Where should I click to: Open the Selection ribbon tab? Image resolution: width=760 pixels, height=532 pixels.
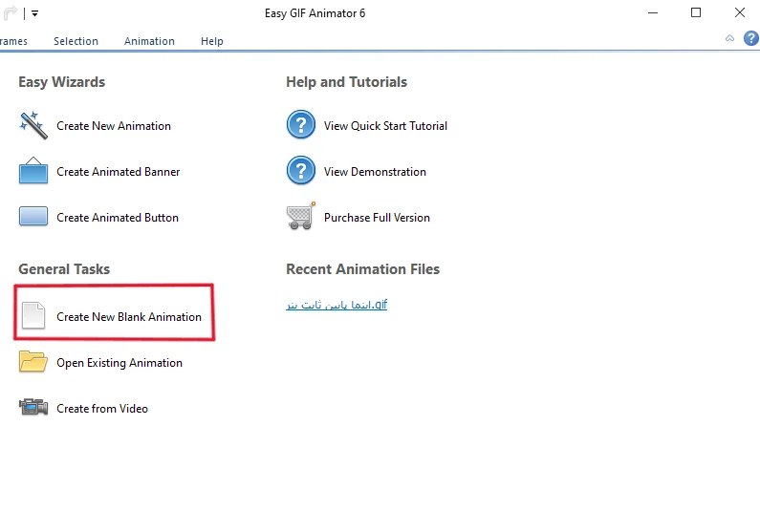tap(76, 41)
